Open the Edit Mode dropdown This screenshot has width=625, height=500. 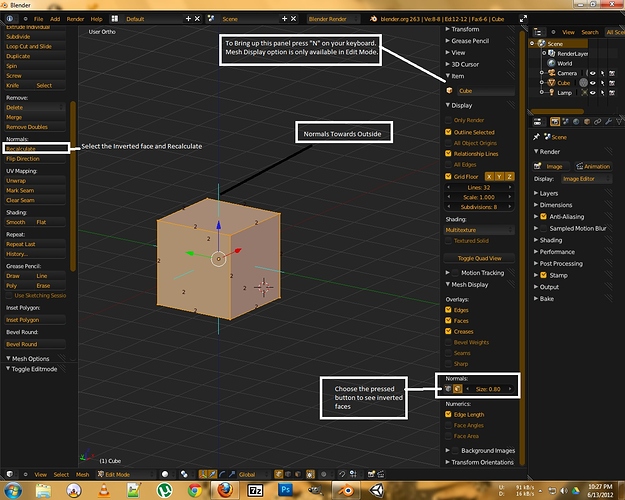[x=125, y=474]
